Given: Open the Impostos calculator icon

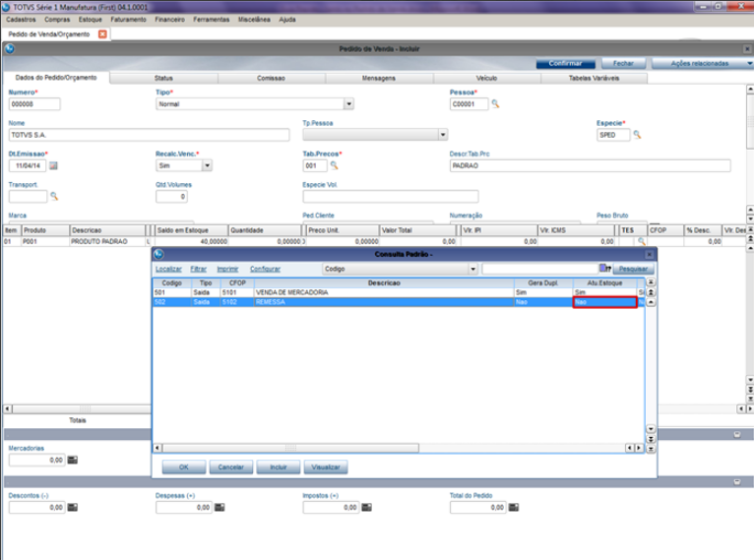Looking at the screenshot, I should pyautogui.click(x=367, y=507).
